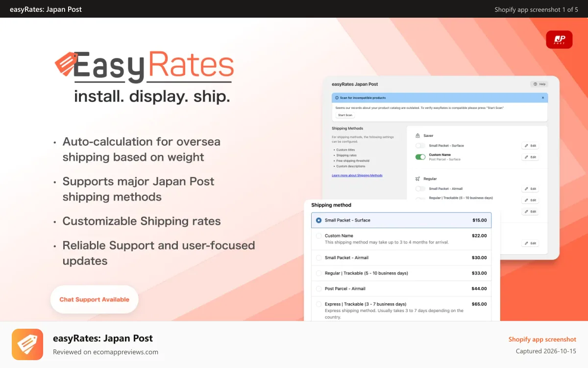Select Small Packet - Surface radio option

pyautogui.click(x=319, y=220)
